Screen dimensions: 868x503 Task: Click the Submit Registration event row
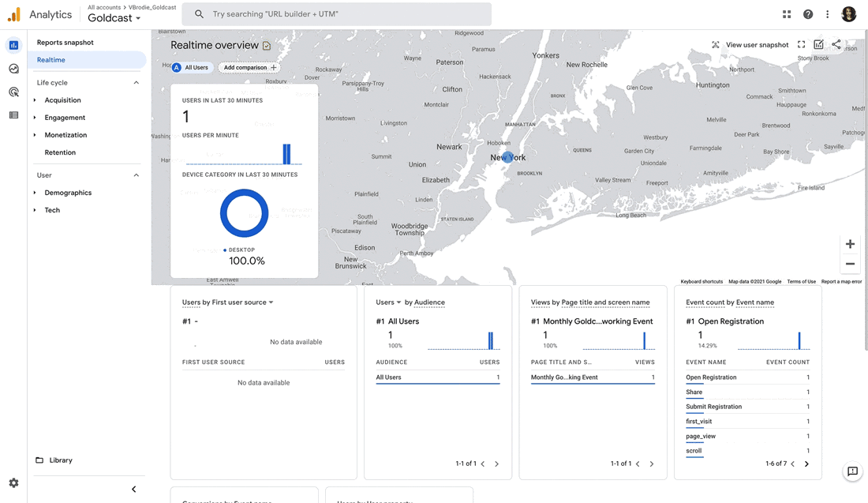click(x=747, y=407)
